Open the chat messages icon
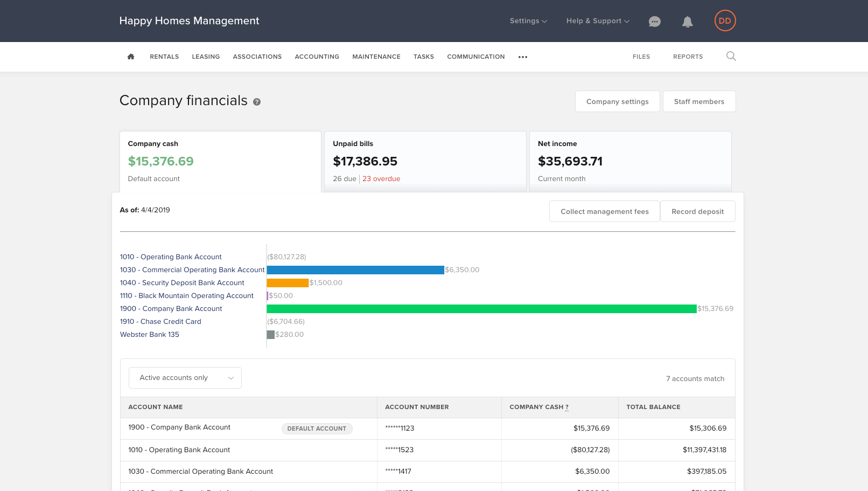The image size is (868, 491). 654,22
